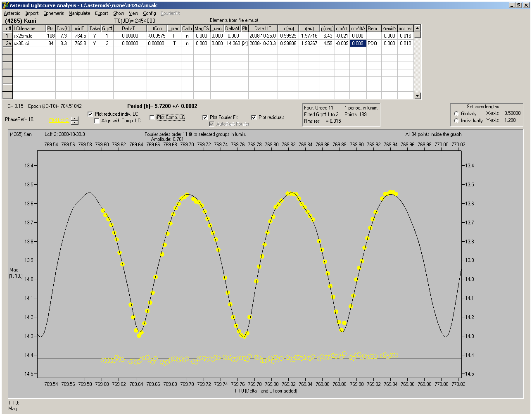
Task: Select the highlighted 0.009 dm/dtA cell
Action: click(x=358, y=43)
